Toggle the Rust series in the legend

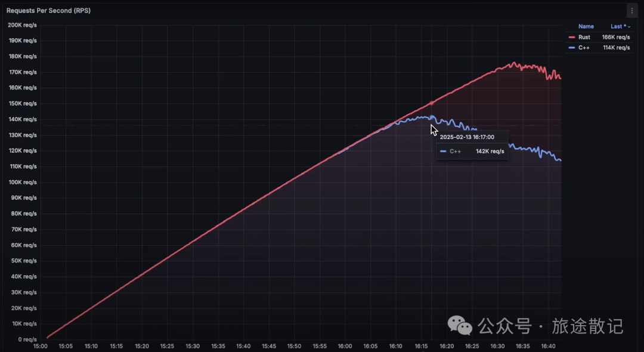click(x=584, y=37)
